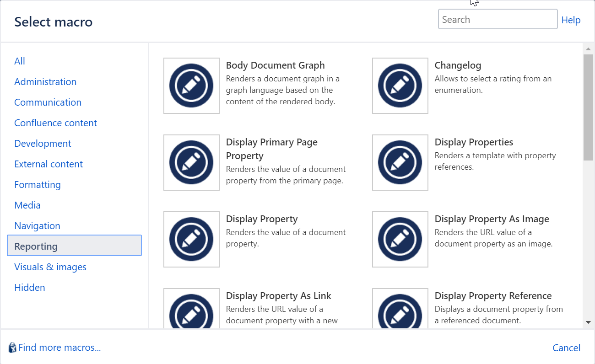The image size is (595, 364).
Task: Switch to the All category
Action: [x=20, y=61]
